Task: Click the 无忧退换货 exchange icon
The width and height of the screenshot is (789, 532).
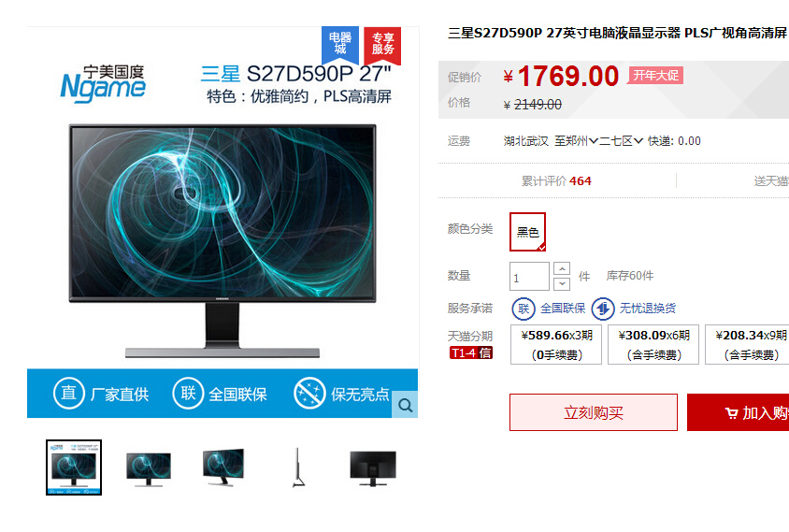Action: (x=603, y=309)
